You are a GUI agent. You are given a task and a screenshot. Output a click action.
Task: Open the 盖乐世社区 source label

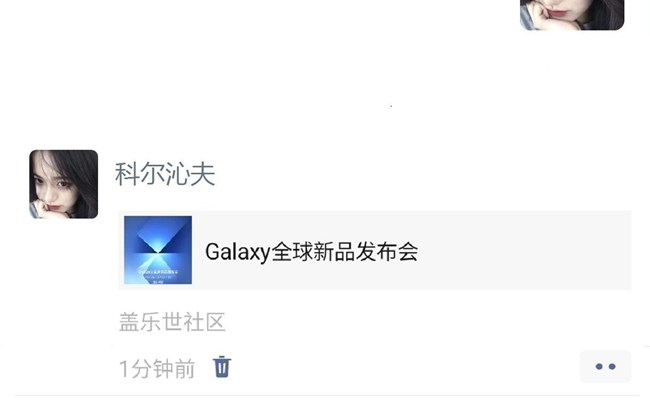pyautogui.click(x=172, y=322)
